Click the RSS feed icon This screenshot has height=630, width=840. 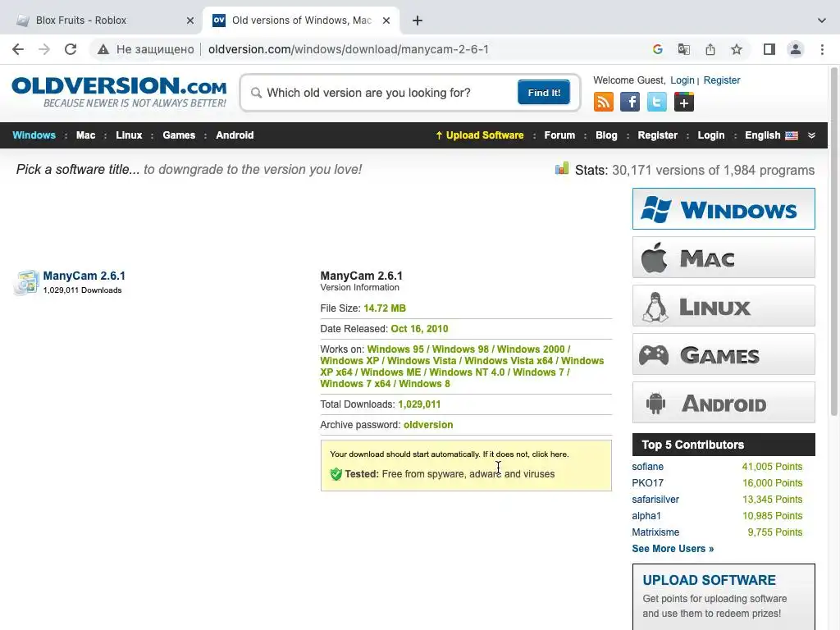pos(603,102)
